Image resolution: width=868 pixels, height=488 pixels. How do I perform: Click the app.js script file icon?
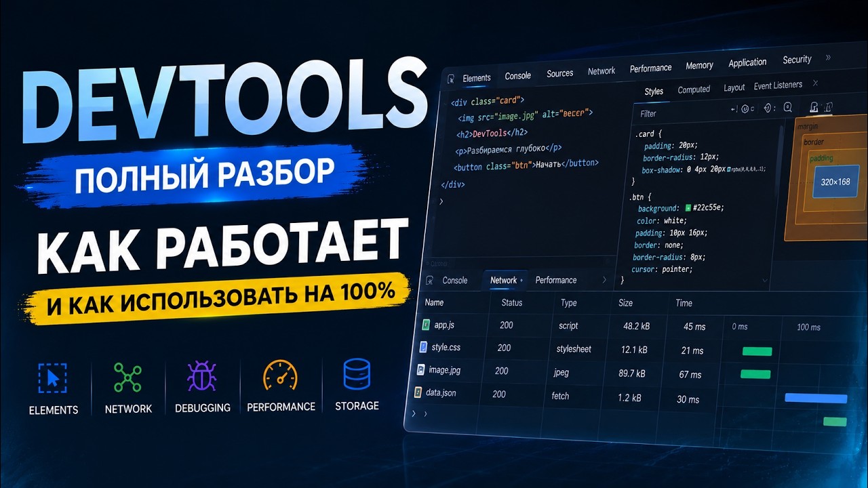[426, 325]
